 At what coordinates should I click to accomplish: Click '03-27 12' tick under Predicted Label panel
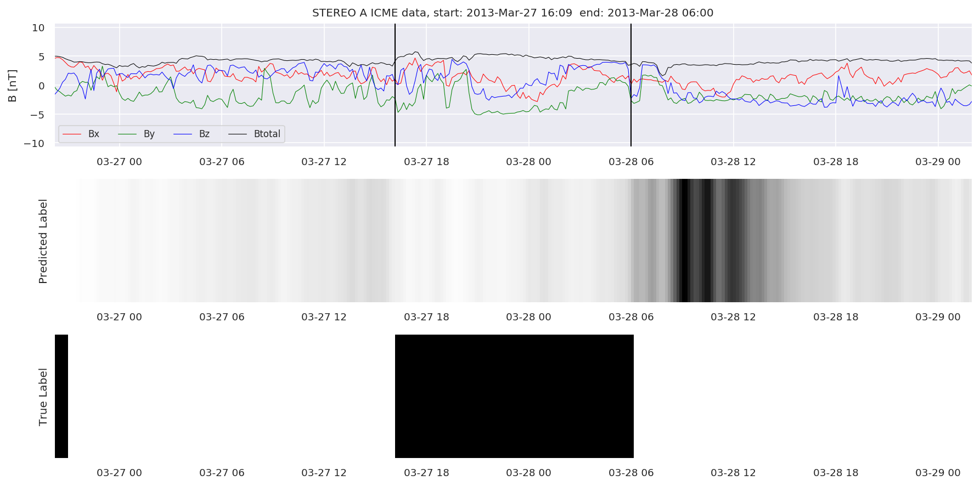324,317
